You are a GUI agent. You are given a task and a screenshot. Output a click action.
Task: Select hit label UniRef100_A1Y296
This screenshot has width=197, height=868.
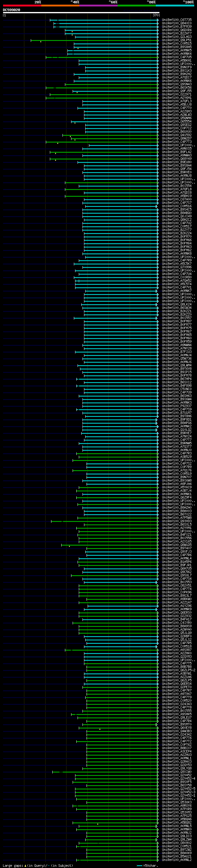tap(176, 606)
